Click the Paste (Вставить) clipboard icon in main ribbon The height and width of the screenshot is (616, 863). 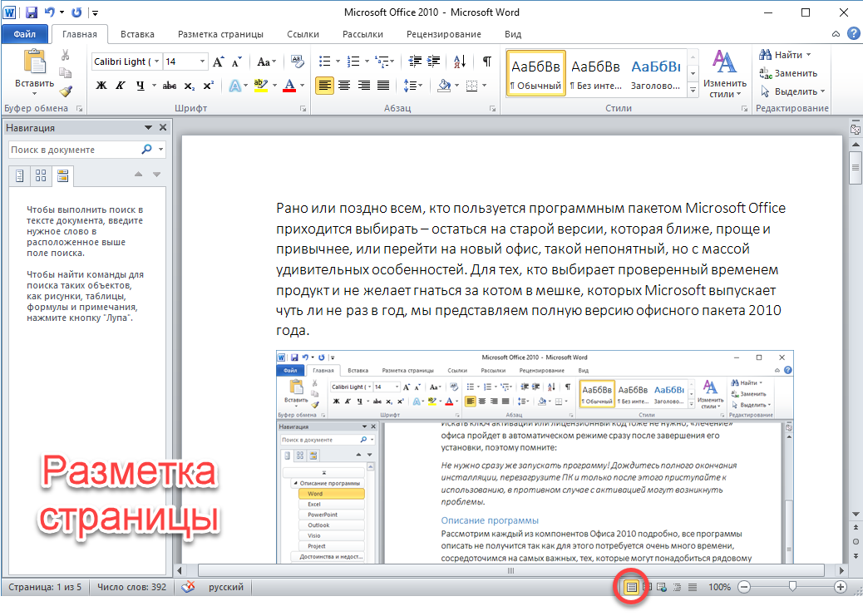(34, 63)
